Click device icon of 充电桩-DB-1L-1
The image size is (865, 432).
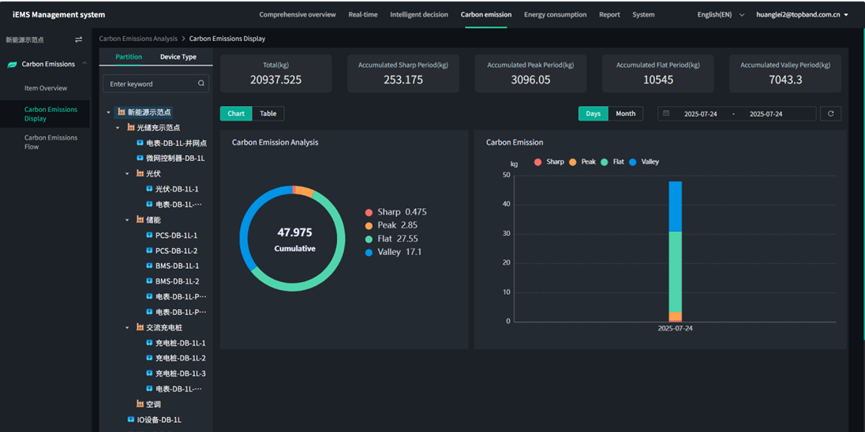pos(149,343)
